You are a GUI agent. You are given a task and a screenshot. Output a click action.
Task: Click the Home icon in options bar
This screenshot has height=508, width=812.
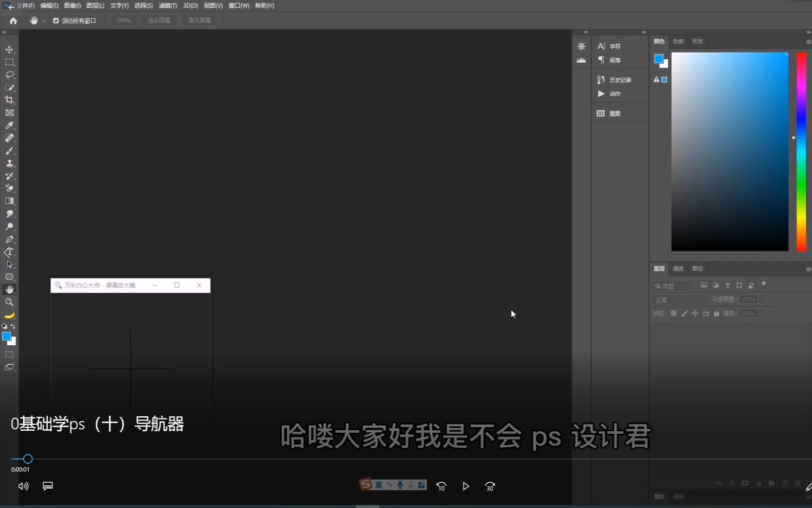coord(13,20)
